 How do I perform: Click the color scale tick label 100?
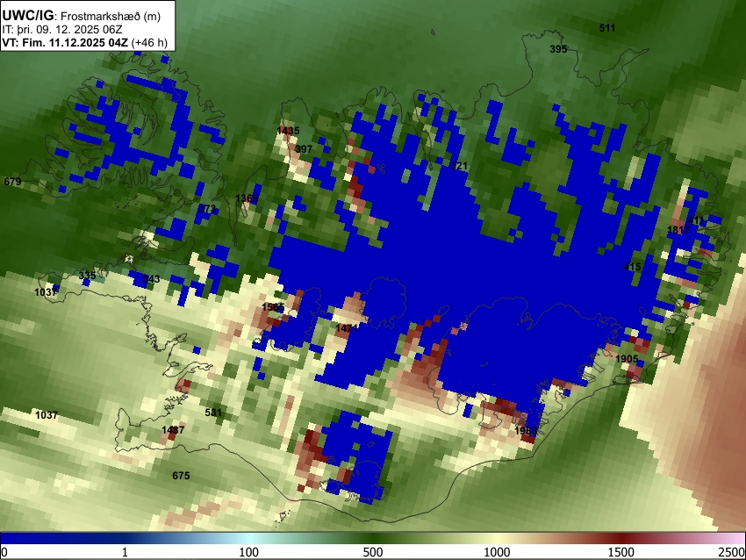249,552
